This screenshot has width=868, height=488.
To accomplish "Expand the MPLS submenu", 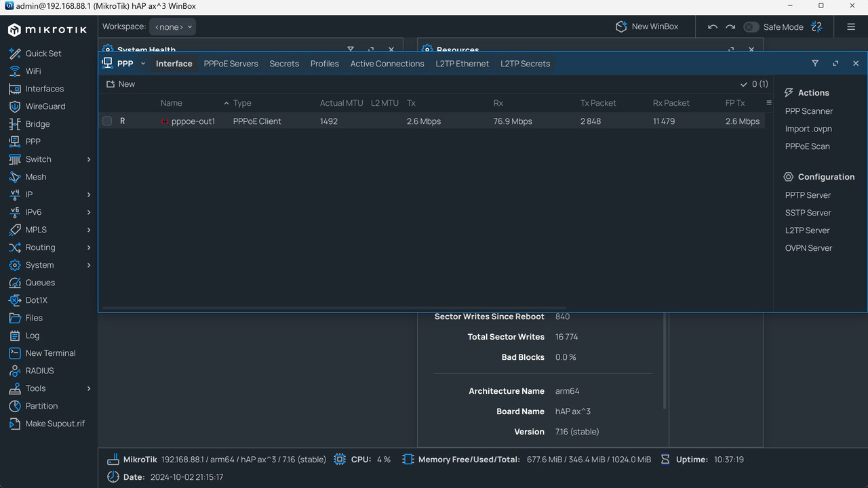I will click(x=89, y=230).
